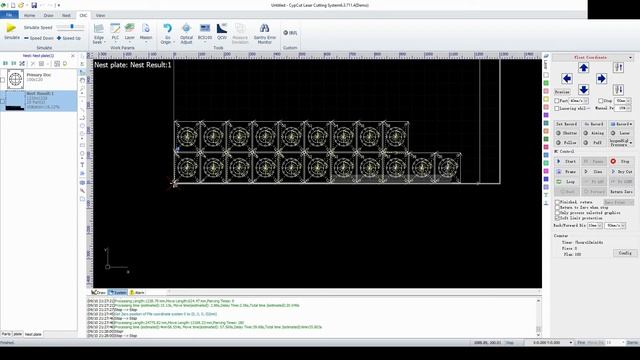Check the Nest Result 1 checkbox

pyautogui.click(x=3, y=100)
